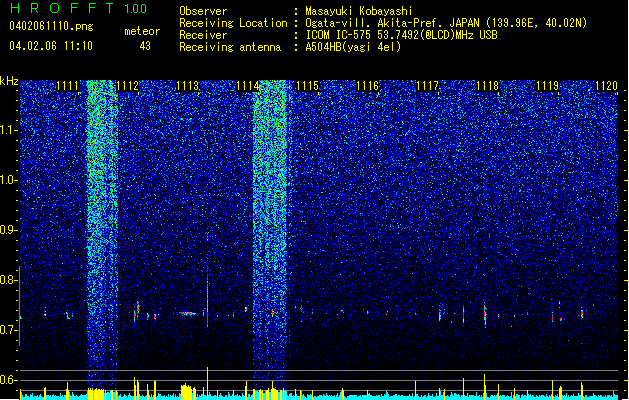
Task: Click the Receiving antenna label
Action: (x=230, y=47)
